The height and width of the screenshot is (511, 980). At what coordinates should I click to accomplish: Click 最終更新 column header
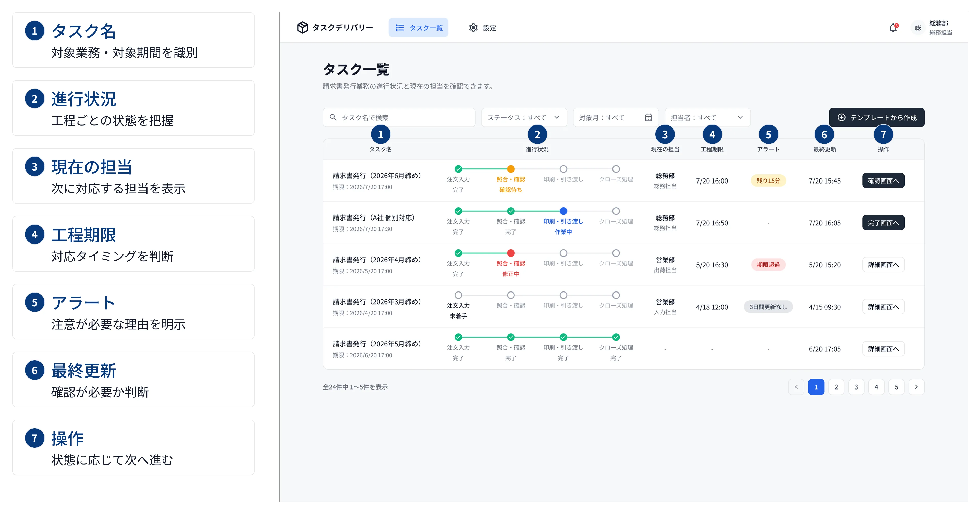[824, 149]
